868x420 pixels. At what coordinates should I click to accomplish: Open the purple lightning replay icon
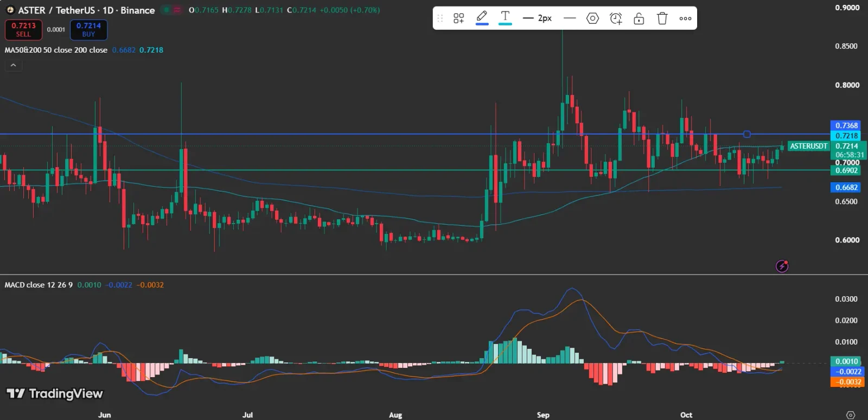click(x=782, y=266)
